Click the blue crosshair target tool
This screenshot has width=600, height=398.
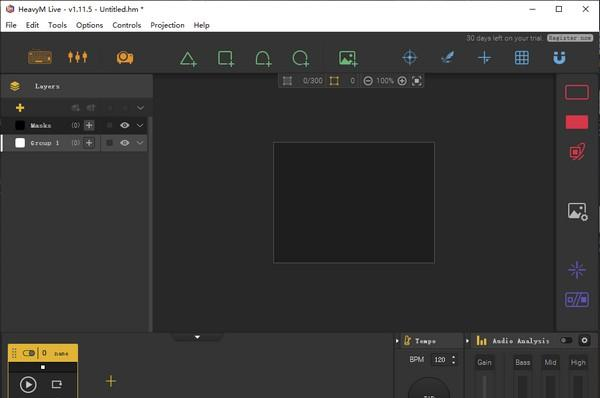(409, 58)
